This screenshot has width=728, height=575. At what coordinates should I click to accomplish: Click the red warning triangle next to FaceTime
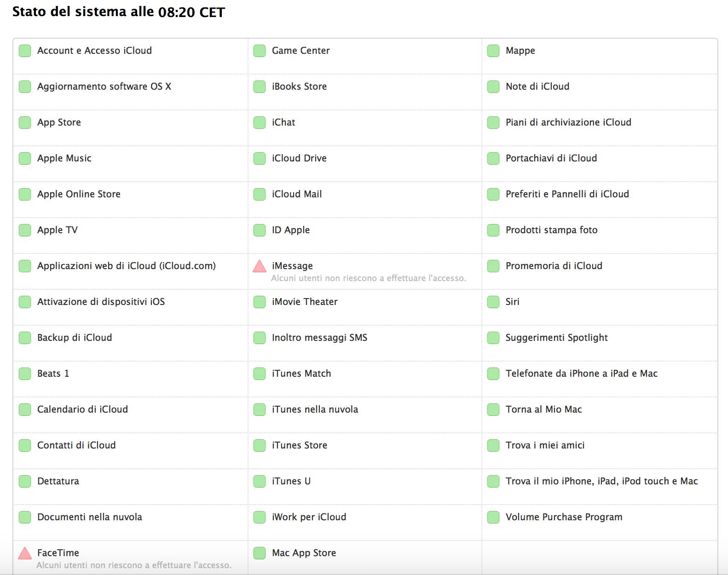point(25,553)
